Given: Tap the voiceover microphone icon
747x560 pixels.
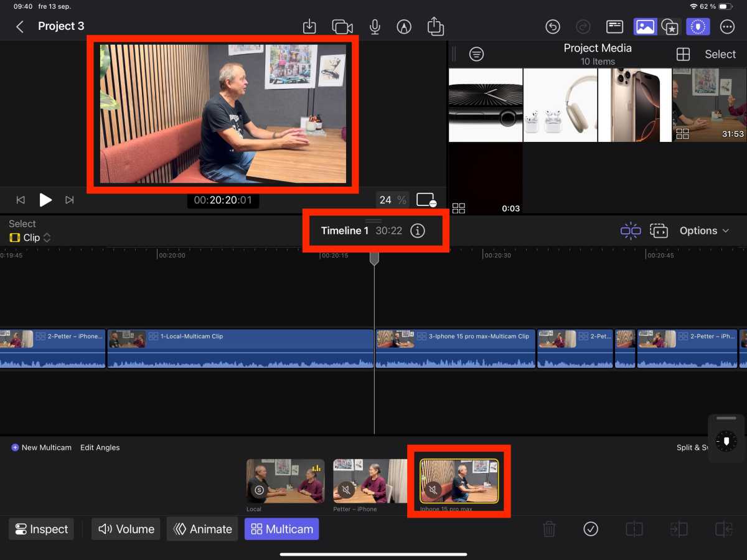Looking at the screenshot, I should tap(375, 27).
